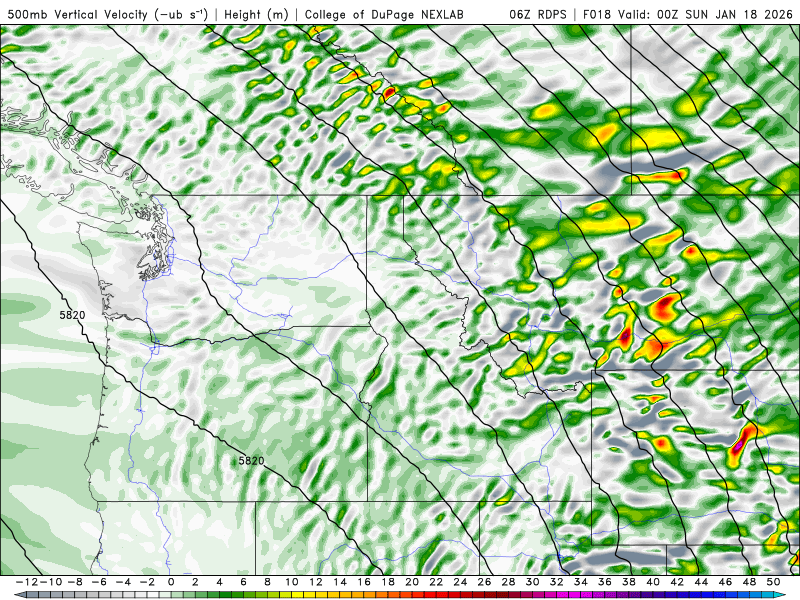Click the 18 value on the color scale
This screenshot has height=600, width=800.
(x=388, y=582)
